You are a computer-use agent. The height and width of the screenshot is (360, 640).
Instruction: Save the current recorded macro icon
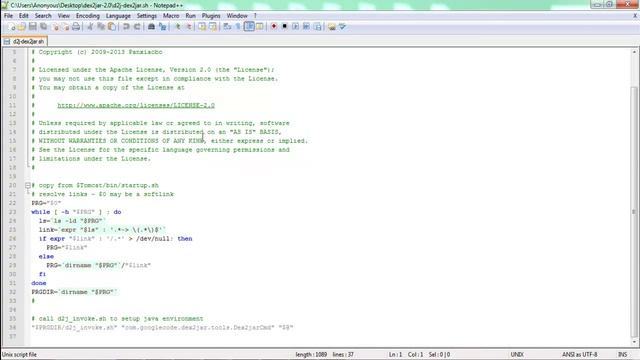click(x=317, y=27)
